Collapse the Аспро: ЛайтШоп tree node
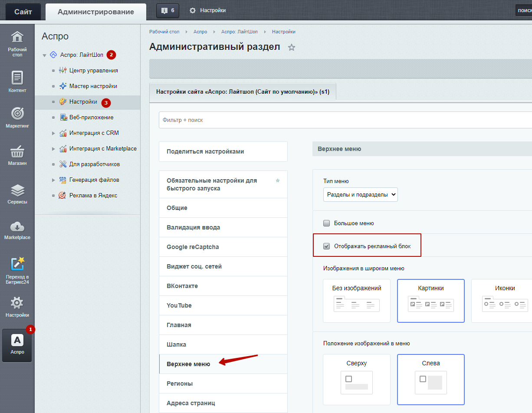This screenshot has height=413, width=532. pos(44,55)
